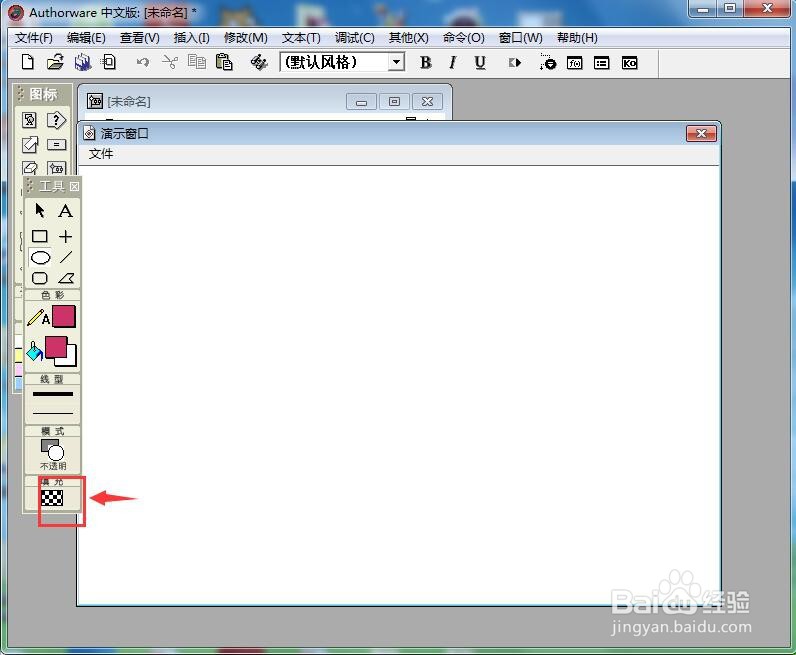Click the pencil and text color swatch
Screen dimensions: 796x655
[64, 316]
